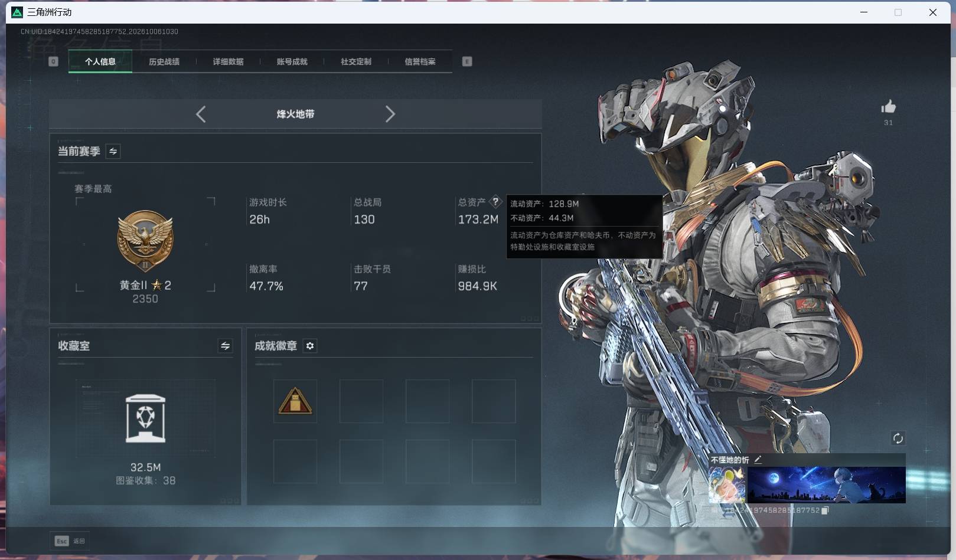Click the 总战局 value 130
956x560 pixels.
click(364, 220)
